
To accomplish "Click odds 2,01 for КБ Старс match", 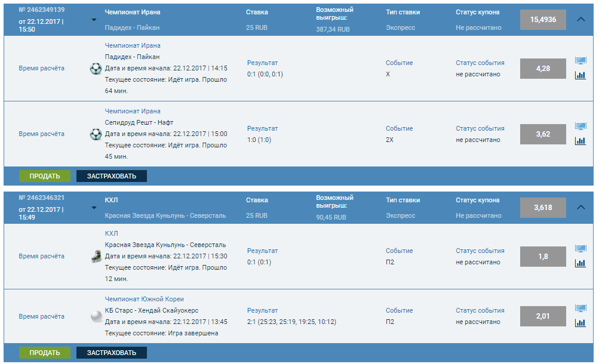I will [543, 316].
